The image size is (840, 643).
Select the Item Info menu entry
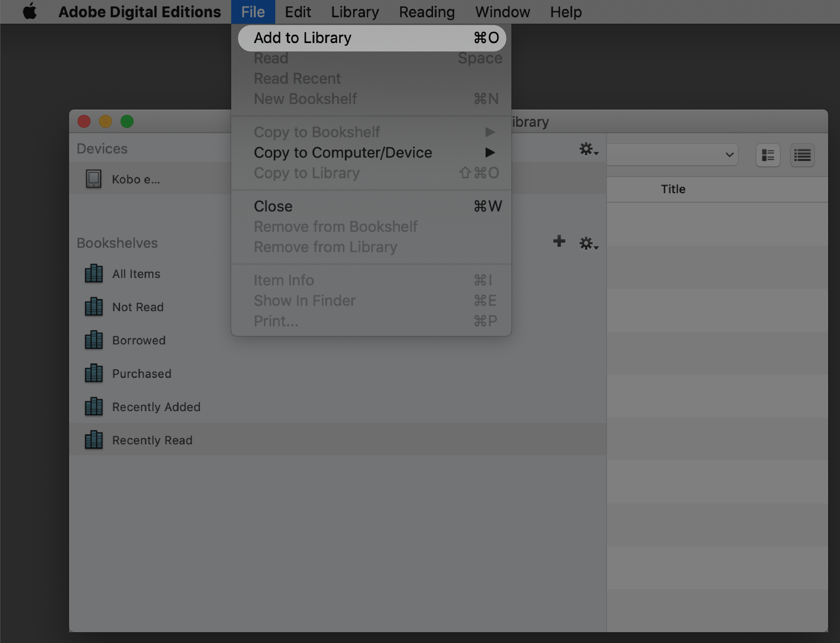coord(283,280)
